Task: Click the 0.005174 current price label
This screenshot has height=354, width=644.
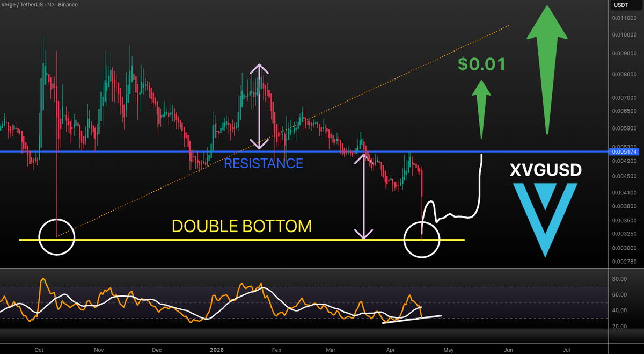Action: 625,152
